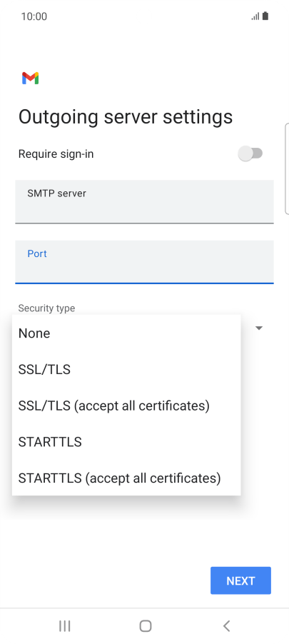
Task: Select None security type option
Action: 126,333
